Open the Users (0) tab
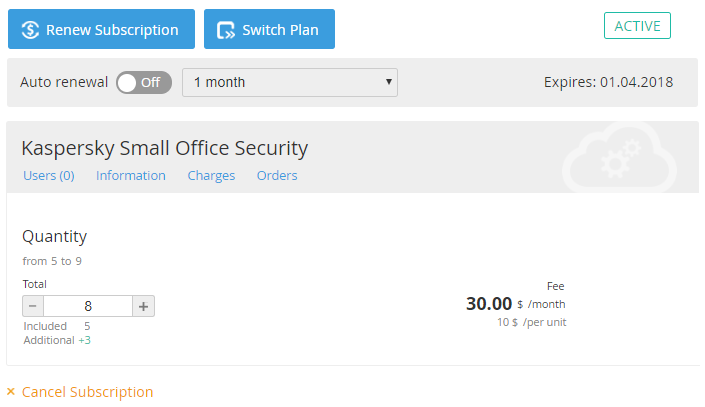The width and height of the screenshot is (705, 407). (x=49, y=175)
